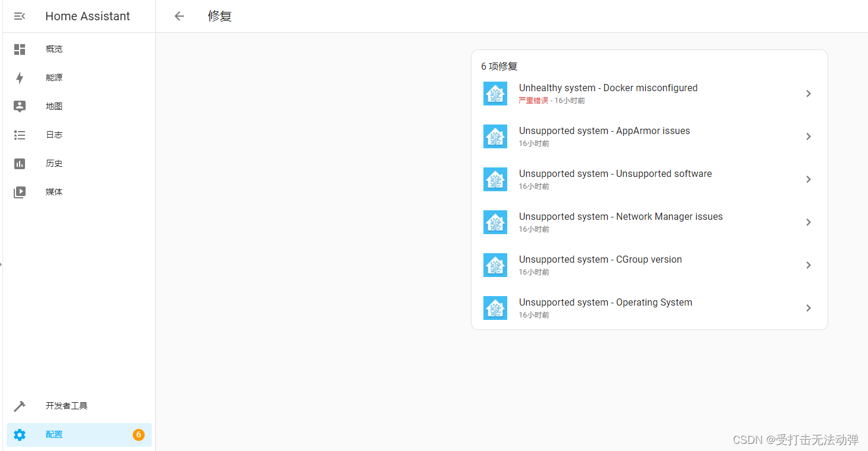Open the 配置 gear icon
This screenshot has height=451, width=868.
pyautogui.click(x=20, y=435)
